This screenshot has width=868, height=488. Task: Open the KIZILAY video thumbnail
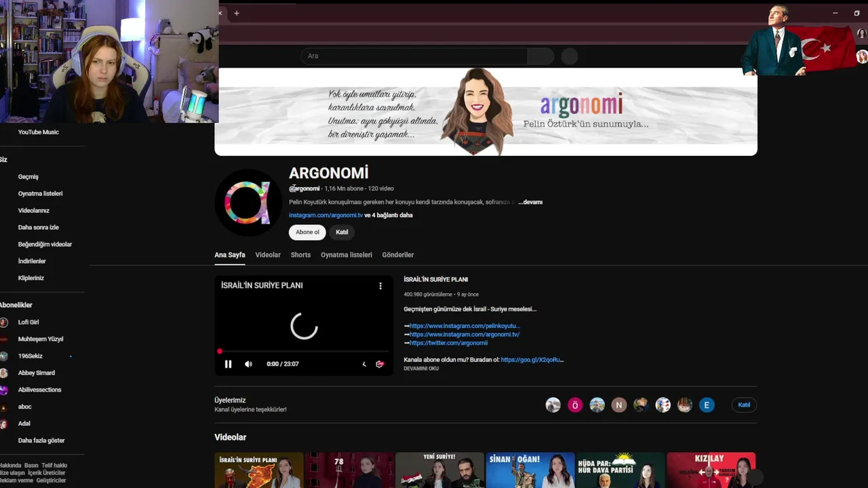click(711, 470)
